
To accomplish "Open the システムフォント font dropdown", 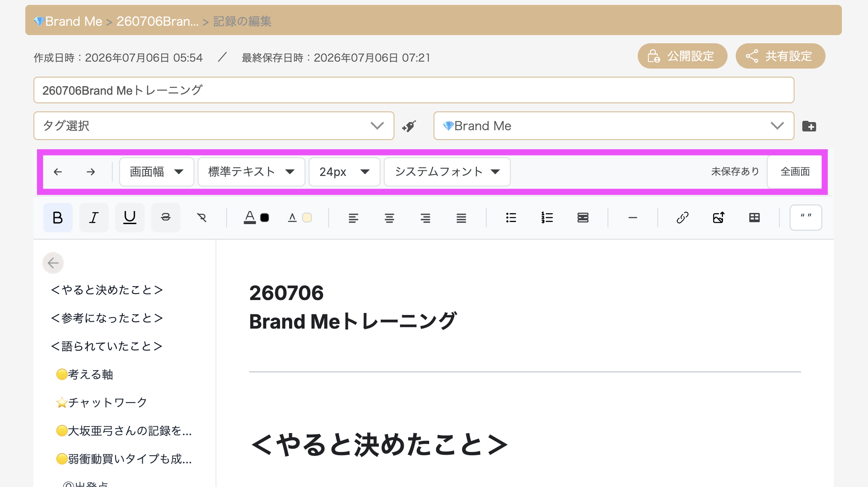I will tap(447, 172).
